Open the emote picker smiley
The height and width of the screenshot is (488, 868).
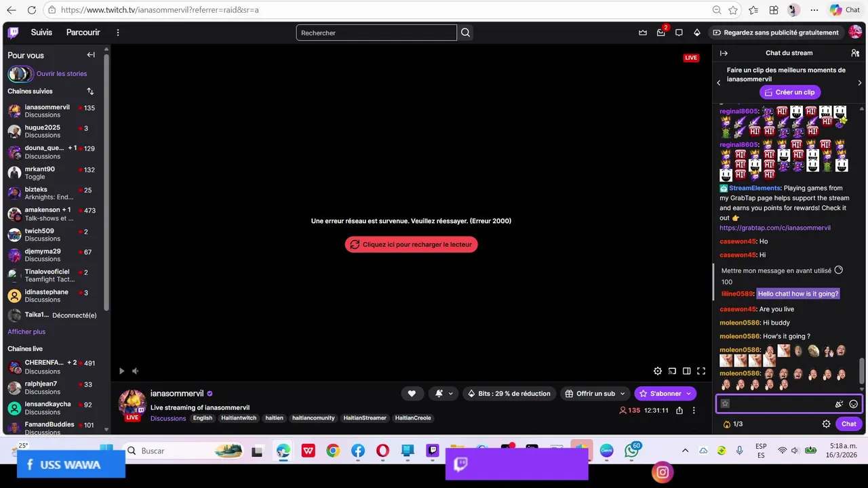pos(854,404)
